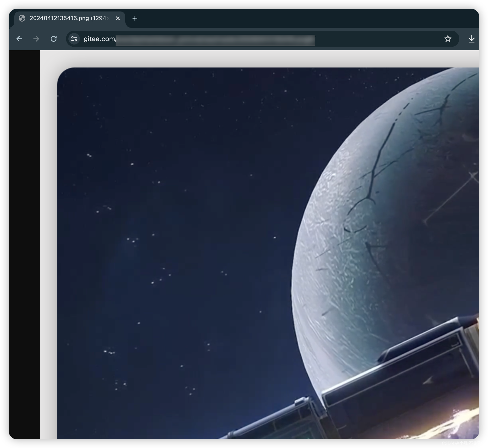This screenshot has height=448, width=488.
Task: Click the gitee.com address bar
Action: pos(262,39)
